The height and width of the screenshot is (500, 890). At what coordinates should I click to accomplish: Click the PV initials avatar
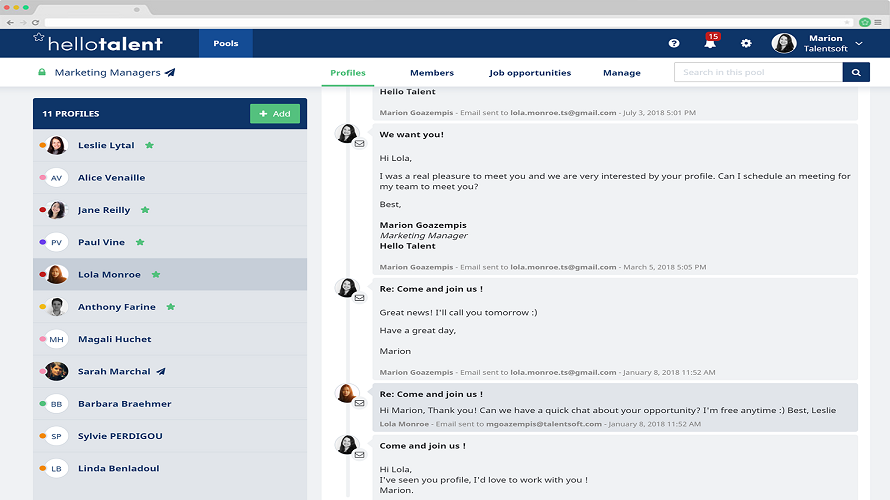pyautogui.click(x=56, y=242)
